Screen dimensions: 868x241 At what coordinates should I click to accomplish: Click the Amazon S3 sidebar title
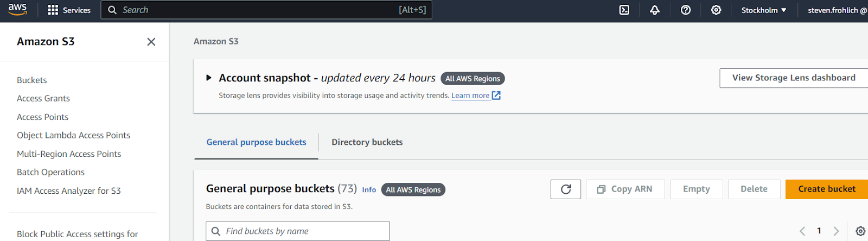[46, 41]
